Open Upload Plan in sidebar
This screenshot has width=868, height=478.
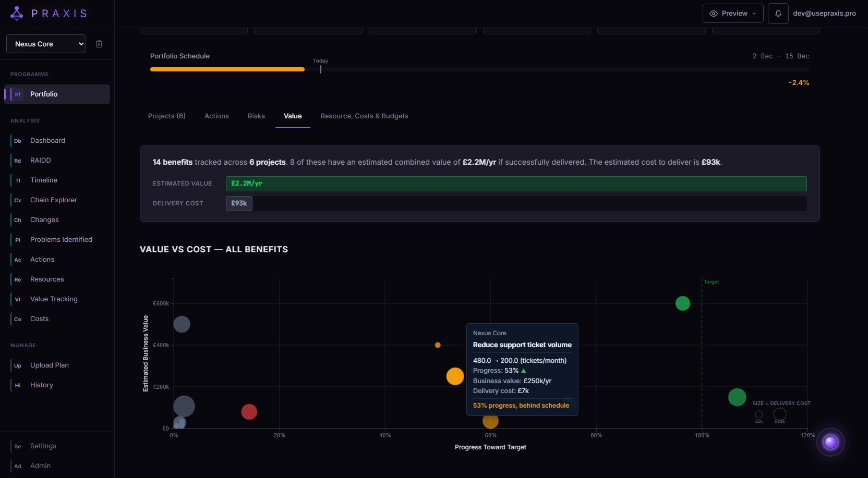[x=49, y=365]
